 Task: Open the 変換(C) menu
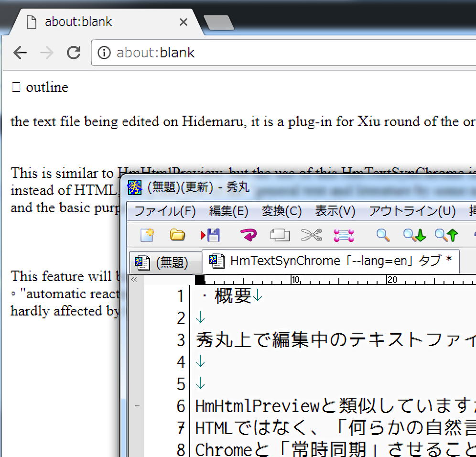[281, 211]
